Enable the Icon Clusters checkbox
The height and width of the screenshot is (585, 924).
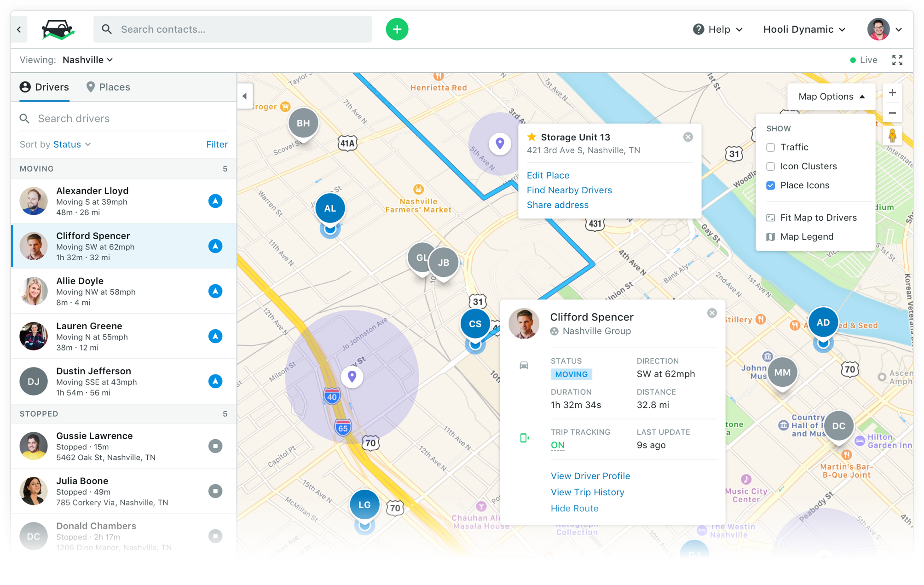[x=771, y=166]
